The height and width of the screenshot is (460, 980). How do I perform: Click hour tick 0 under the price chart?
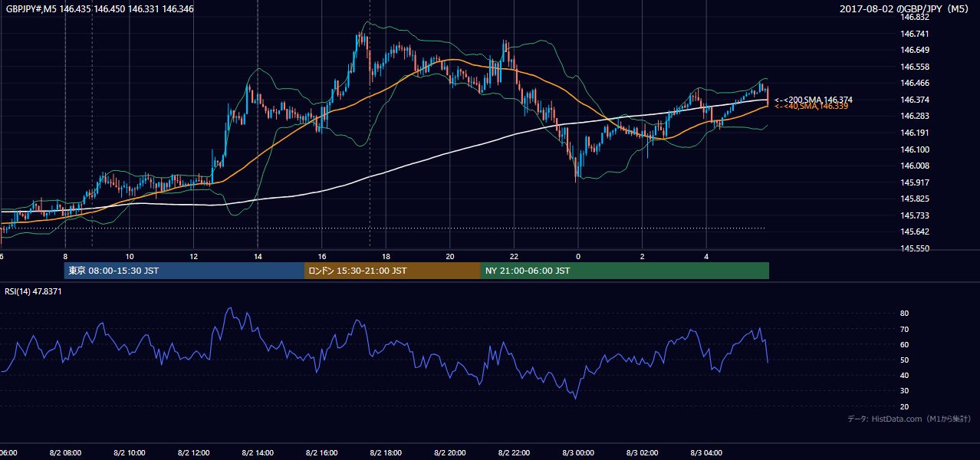click(578, 256)
